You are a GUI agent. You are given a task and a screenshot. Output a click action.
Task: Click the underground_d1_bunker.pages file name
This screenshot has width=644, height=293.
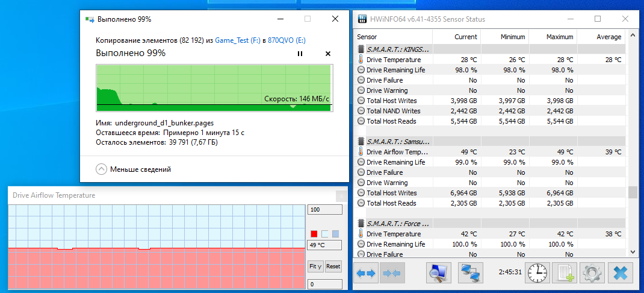coord(164,122)
